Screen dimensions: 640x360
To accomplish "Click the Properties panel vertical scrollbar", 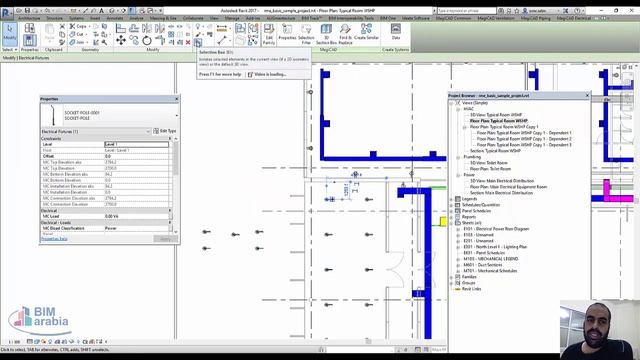I will (176, 158).
